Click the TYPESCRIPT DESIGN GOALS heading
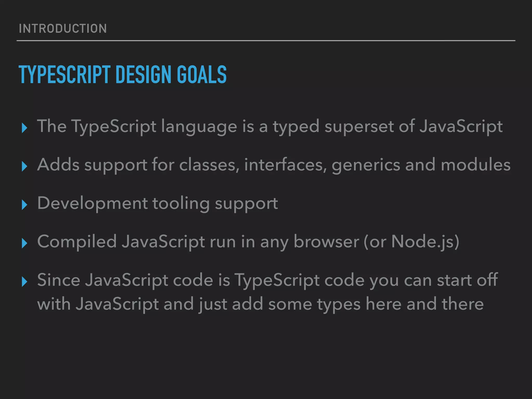This screenshot has width=532, height=399. point(123,75)
